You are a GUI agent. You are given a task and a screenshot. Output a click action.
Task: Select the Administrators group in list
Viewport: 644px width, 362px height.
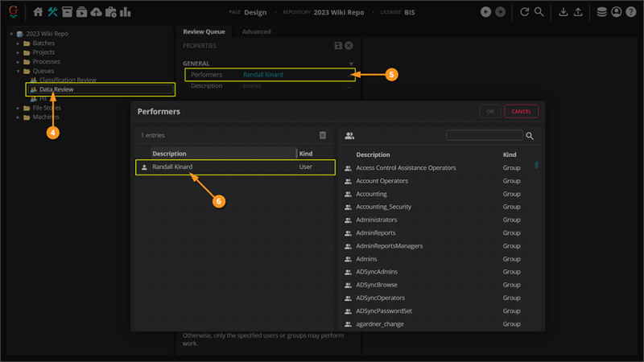click(377, 220)
